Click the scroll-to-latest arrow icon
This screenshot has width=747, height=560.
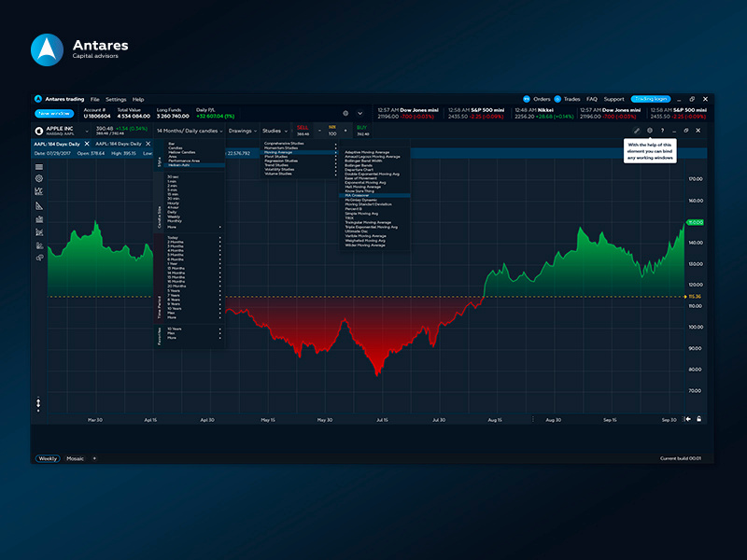(x=688, y=419)
